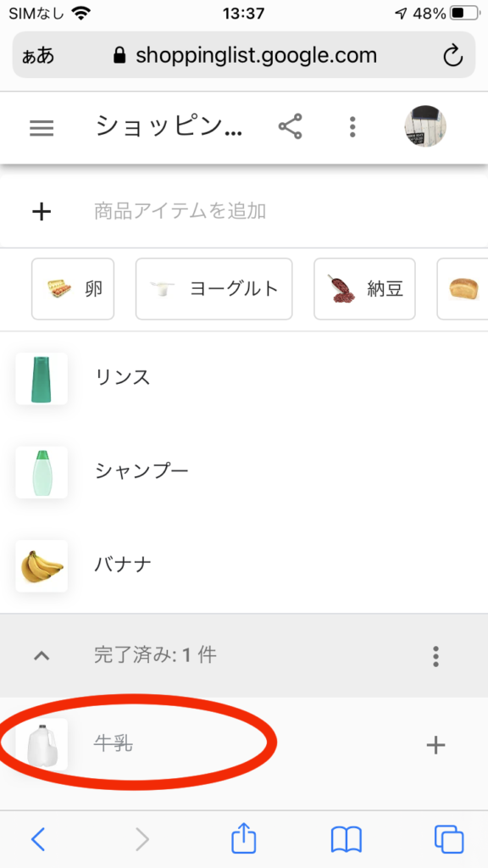
Task: Open Safari bookmarks book icon
Action: click(346, 839)
